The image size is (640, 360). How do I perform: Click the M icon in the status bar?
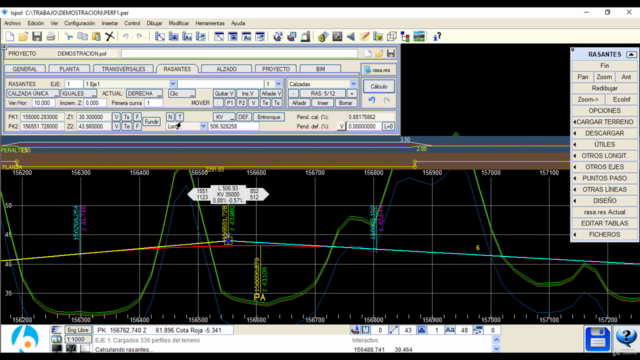pos(365,330)
